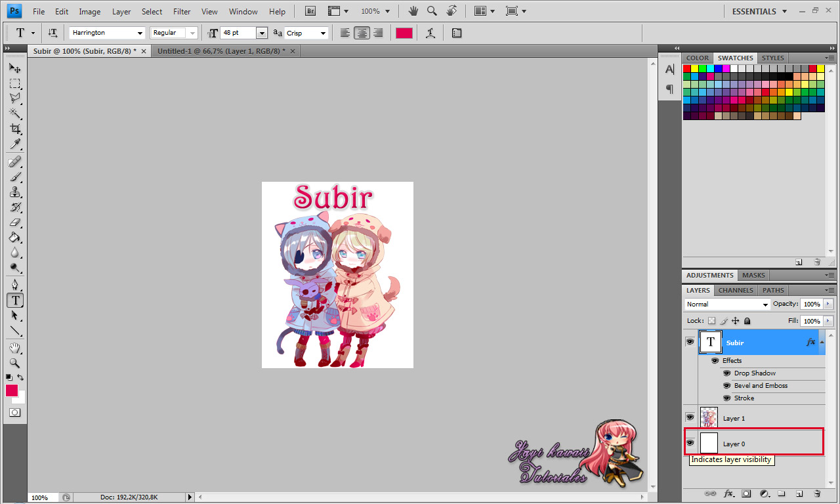Center text alignment button
This screenshot has height=504, width=840.
tap(362, 33)
